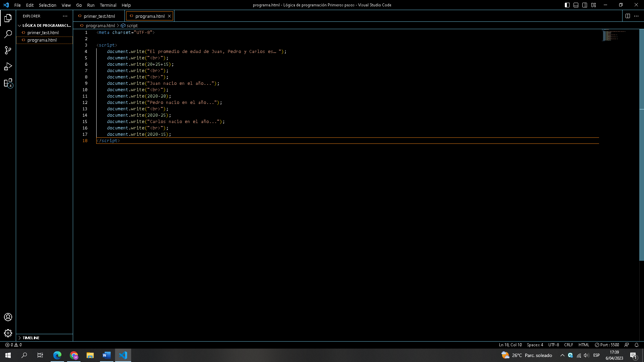Click the 'Juan nacio en el año...' string

(x=181, y=83)
